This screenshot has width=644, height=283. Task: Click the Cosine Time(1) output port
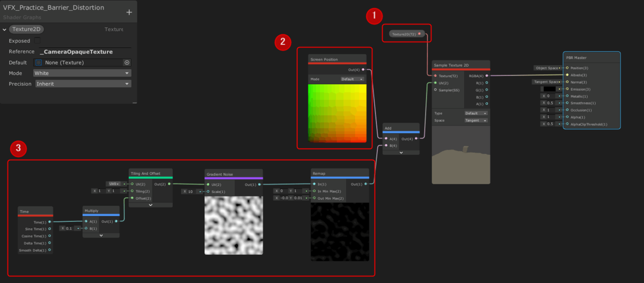(50, 236)
